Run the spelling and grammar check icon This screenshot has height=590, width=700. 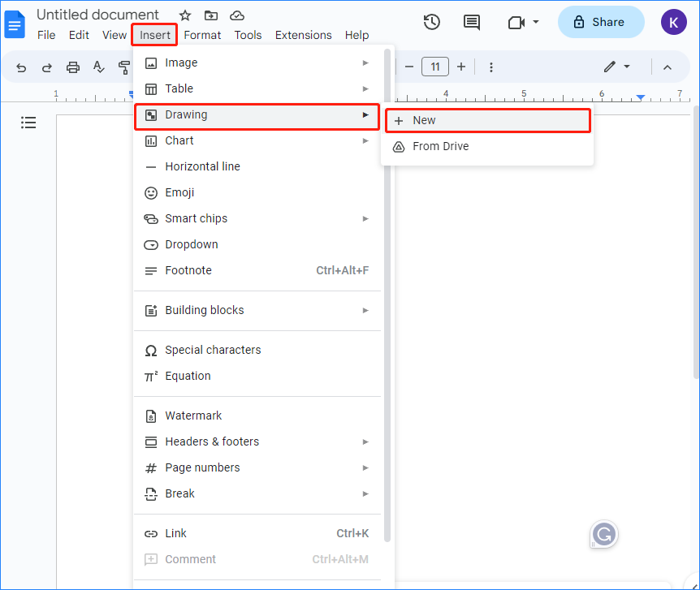(99, 67)
